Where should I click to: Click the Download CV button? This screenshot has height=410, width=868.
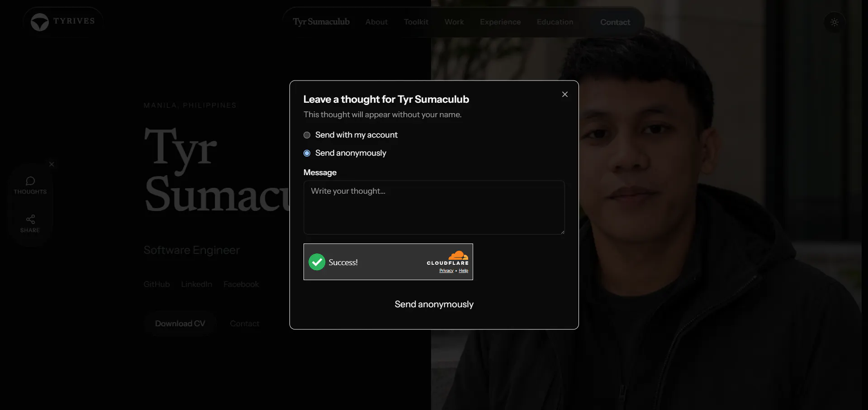click(180, 324)
